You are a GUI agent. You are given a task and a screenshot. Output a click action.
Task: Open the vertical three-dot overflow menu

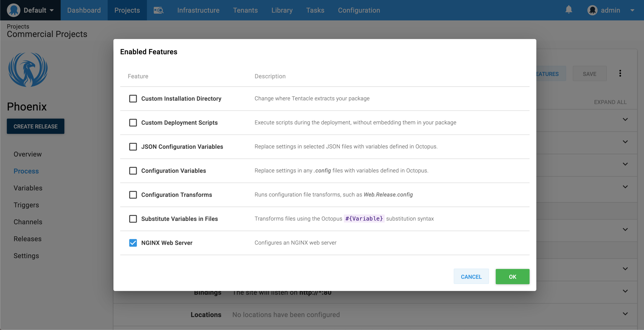tap(620, 74)
